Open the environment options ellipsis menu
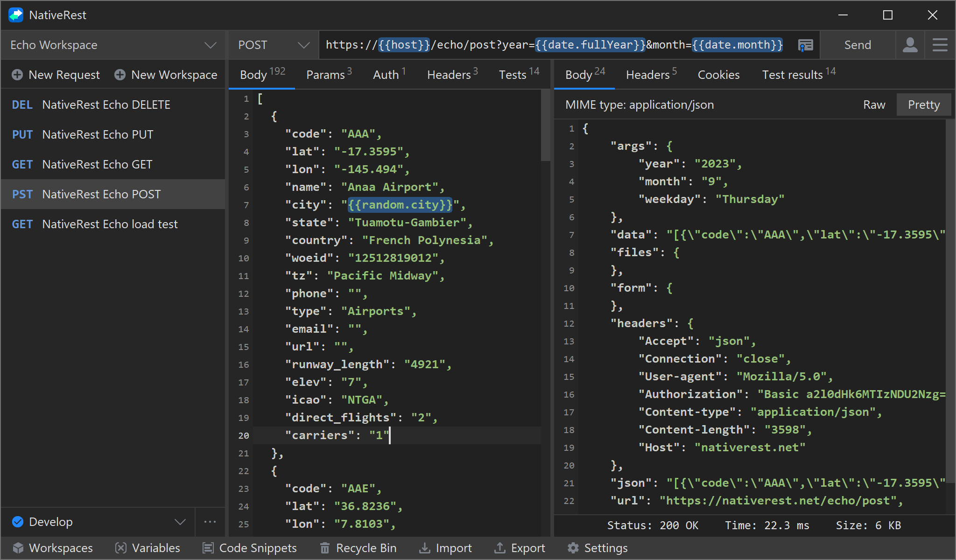Viewport: 956px width, 560px height. point(210,522)
